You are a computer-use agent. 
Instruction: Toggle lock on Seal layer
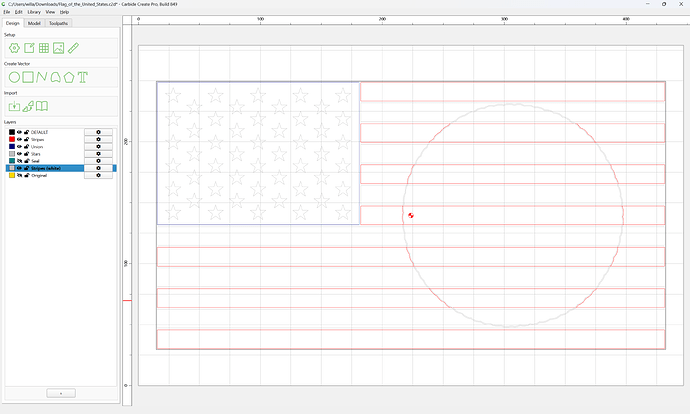tap(26, 161)
